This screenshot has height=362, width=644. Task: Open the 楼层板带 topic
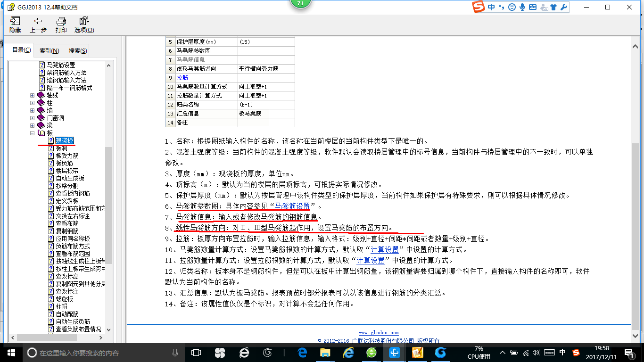point(67,171)
